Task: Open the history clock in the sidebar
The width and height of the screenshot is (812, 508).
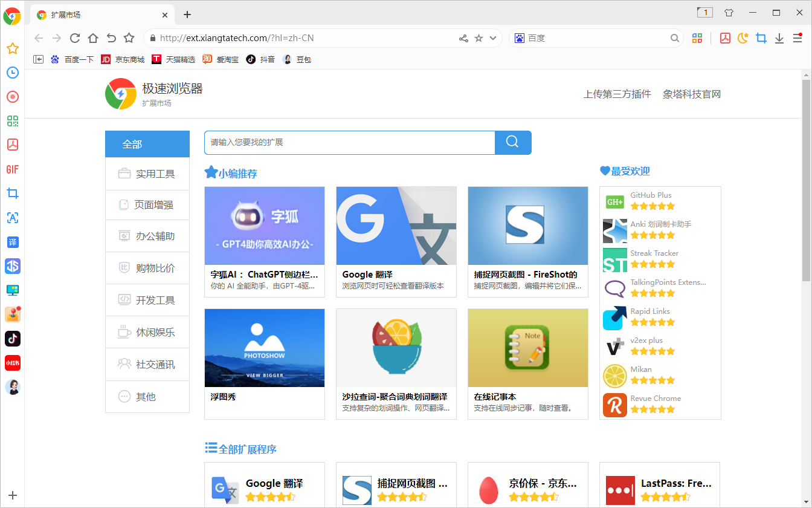Action: coord(13,73)
